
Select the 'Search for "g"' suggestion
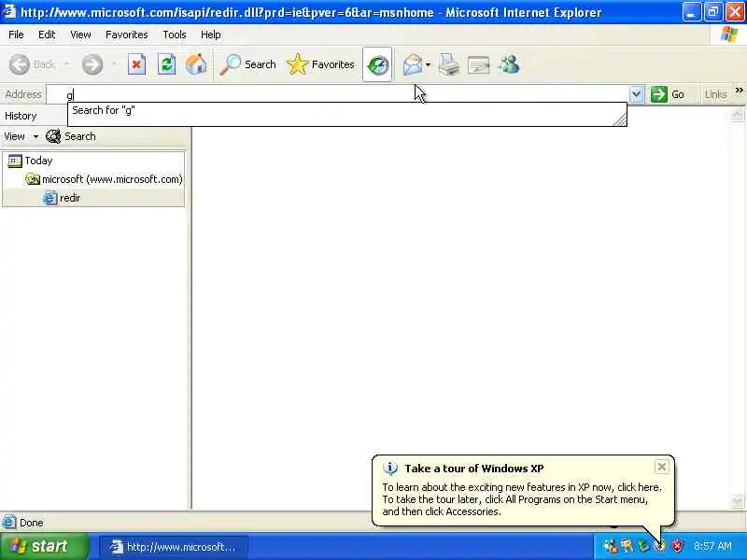346,110
